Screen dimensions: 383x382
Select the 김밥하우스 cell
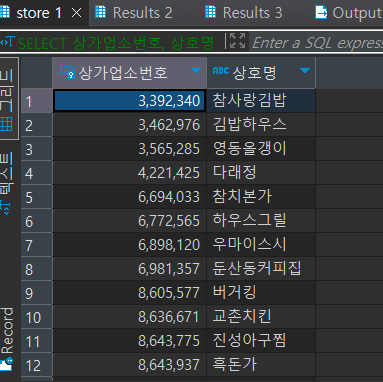pyautogui.click(x=261, y=125)
